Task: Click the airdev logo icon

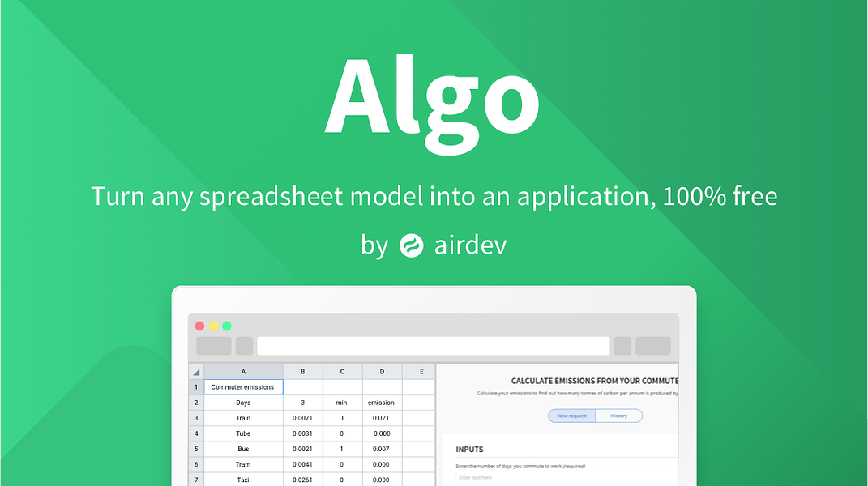Action: (x=412, y=245)
